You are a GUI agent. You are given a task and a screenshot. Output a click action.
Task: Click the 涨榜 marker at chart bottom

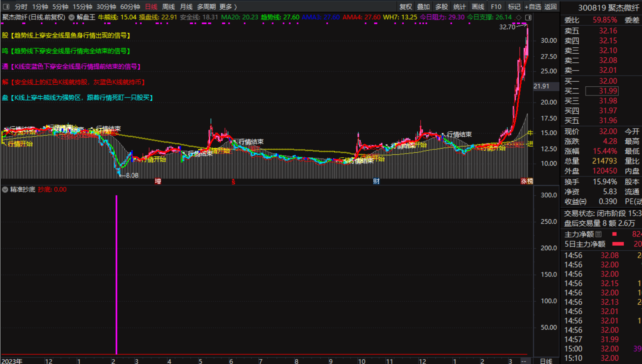[x=527, y=181]
